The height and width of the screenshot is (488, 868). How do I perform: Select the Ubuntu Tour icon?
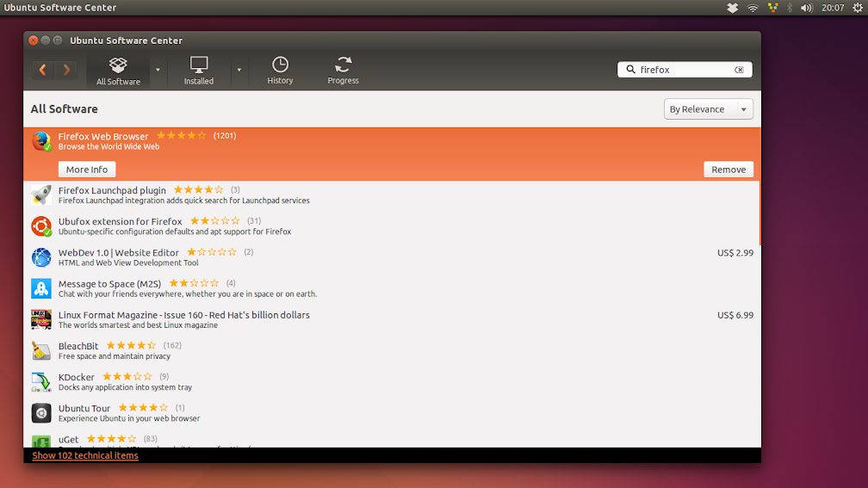pyautogui.click(x=41, y=413)
